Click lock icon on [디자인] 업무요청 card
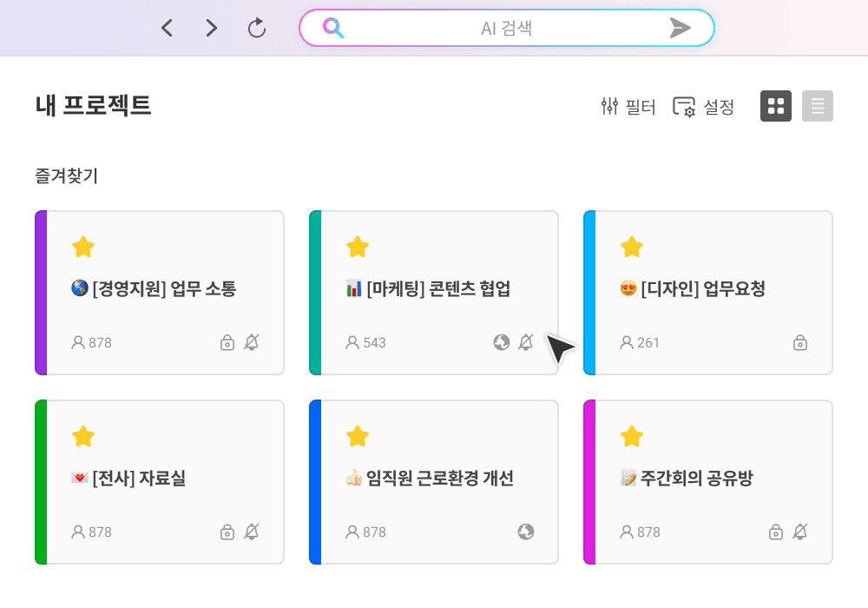The width and height of the screenshot is (868, 608). pyautogui.click(x=800, y=342)
